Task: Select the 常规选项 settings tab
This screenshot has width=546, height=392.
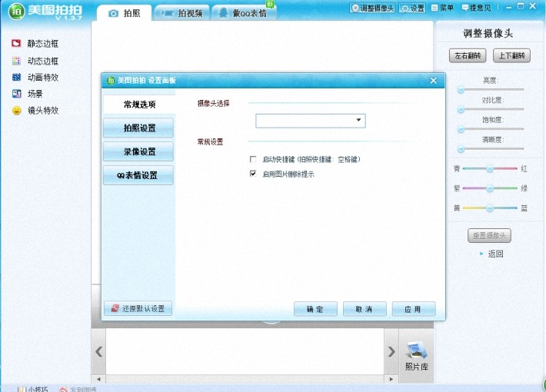Action: tap(138, 104)
